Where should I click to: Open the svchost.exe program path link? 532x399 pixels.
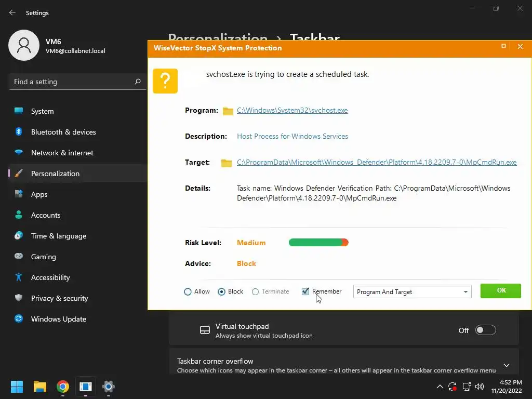(x=292, y=110)
